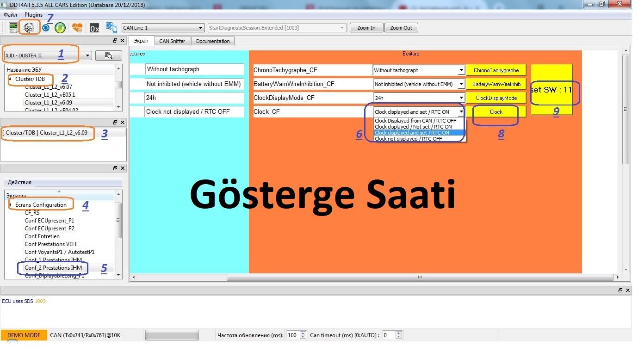Open the orange heart diagnostics icon
Image resolution: width=644 pixels, height=352 pixels.
[77, 28]
